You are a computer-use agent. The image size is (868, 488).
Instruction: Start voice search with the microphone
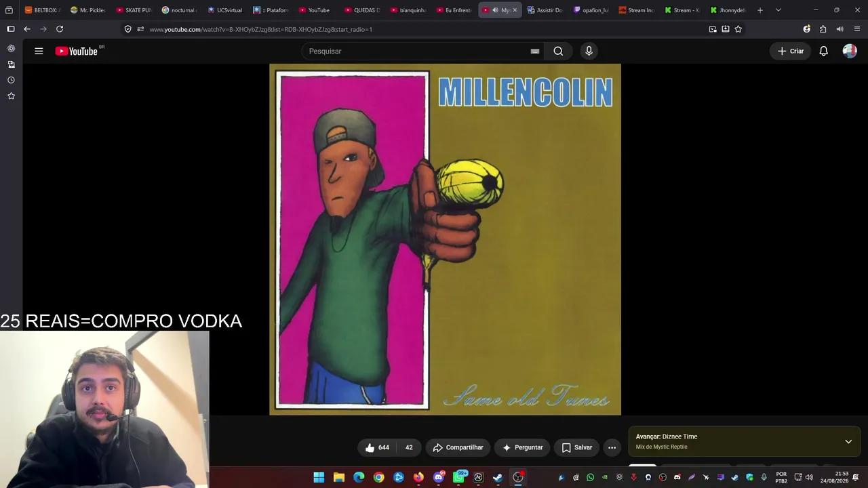pyautogui.click(x=589, y=51)
